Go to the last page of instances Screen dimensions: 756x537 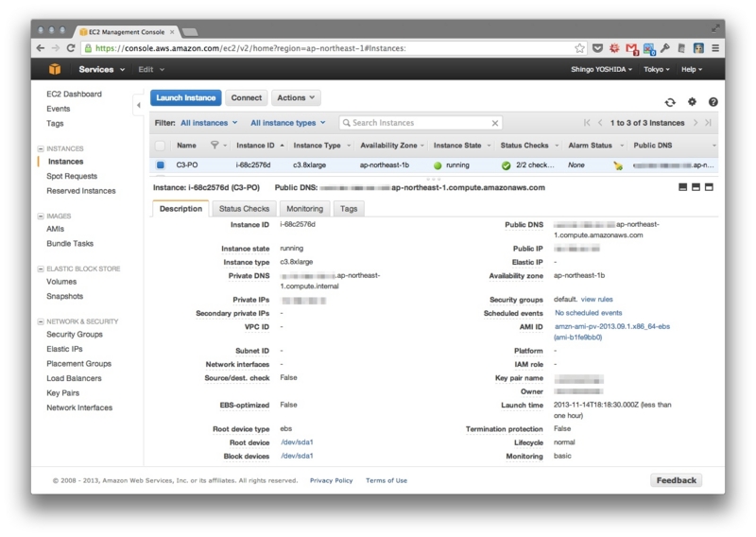tap(708, 123)
